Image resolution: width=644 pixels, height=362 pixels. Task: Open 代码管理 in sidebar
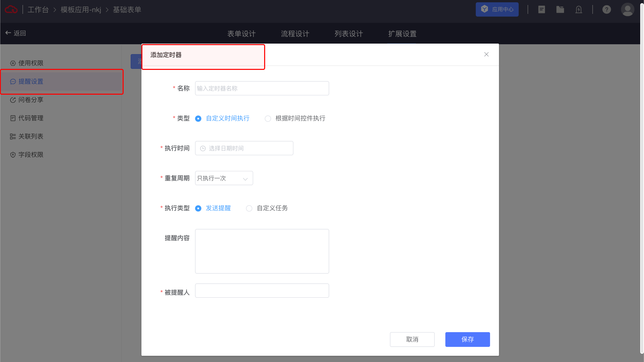tap(61, 118)
